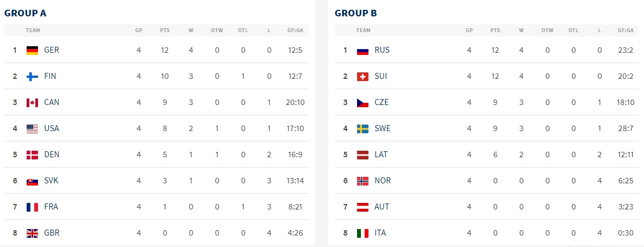Click the Great Britain flag icon
The image size is (644, 247).
point(32,233)
